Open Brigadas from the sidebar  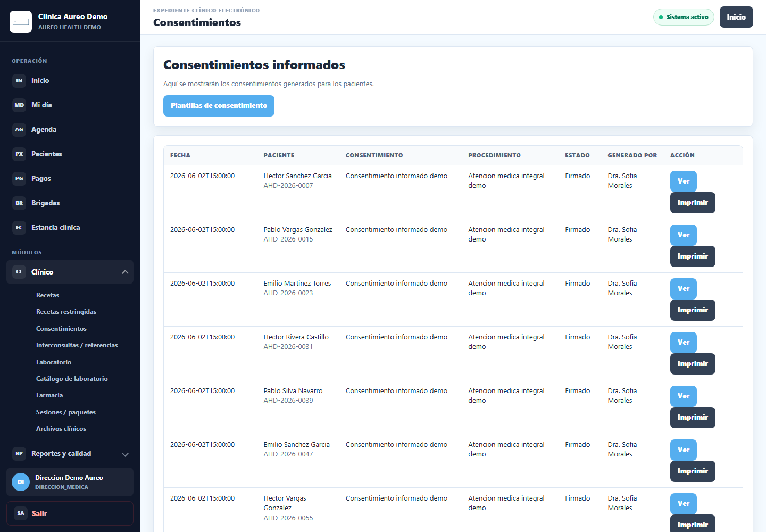pos(70,203)
